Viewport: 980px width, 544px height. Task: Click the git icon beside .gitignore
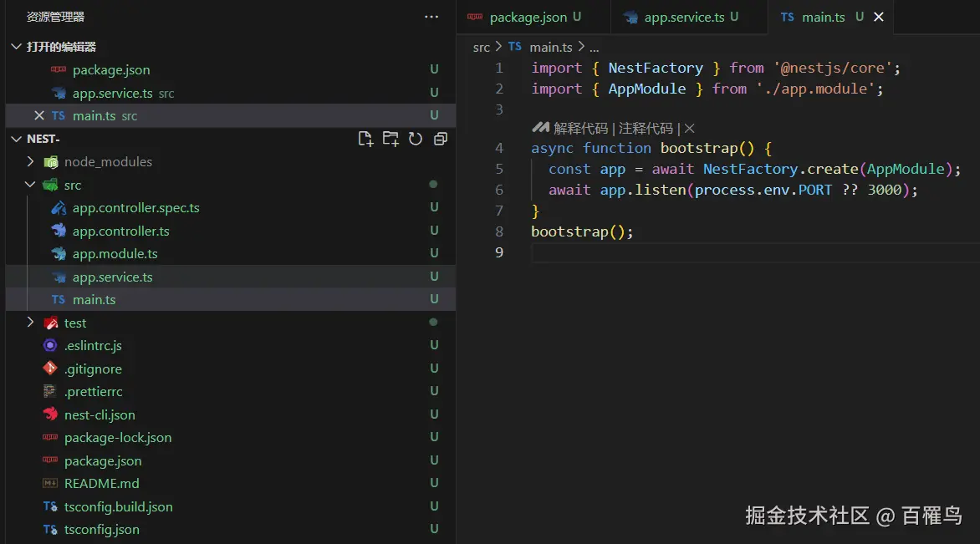tap(50, 368)
